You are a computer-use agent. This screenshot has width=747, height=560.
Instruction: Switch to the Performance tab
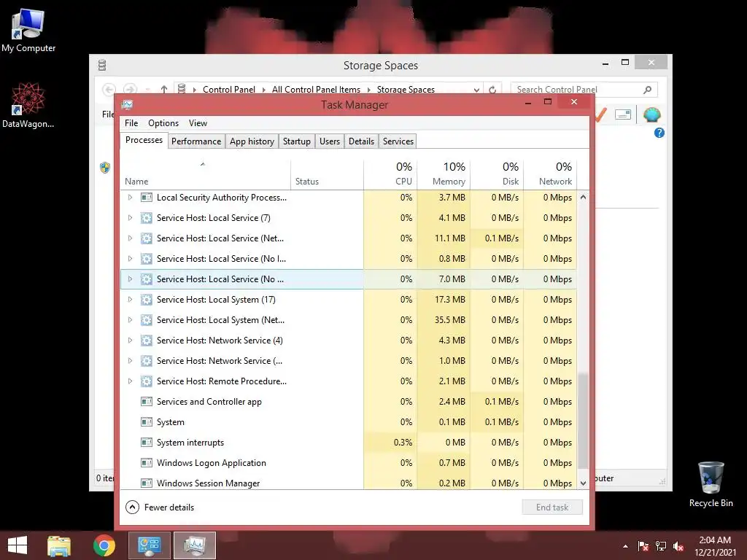point(196,141)
